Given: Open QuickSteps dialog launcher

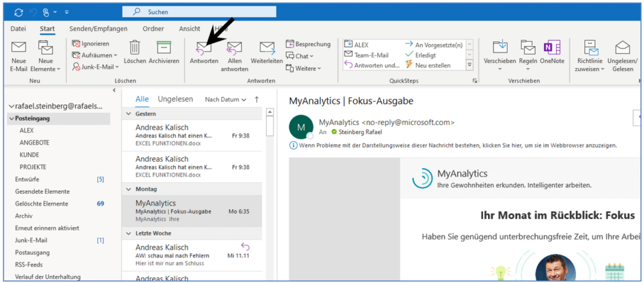Looking at the screenshot, I should (474, 81).
